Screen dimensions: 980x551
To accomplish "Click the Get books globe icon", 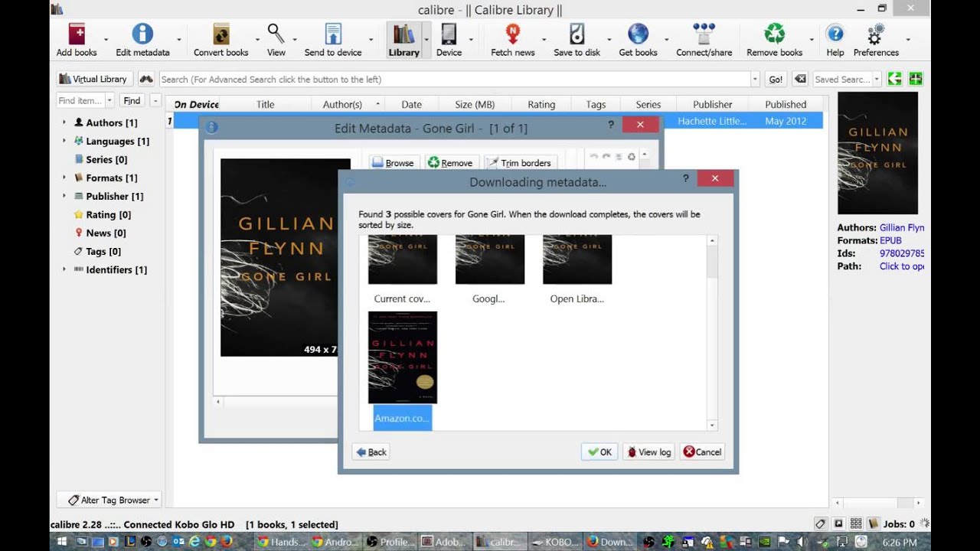I will point(638,34).
